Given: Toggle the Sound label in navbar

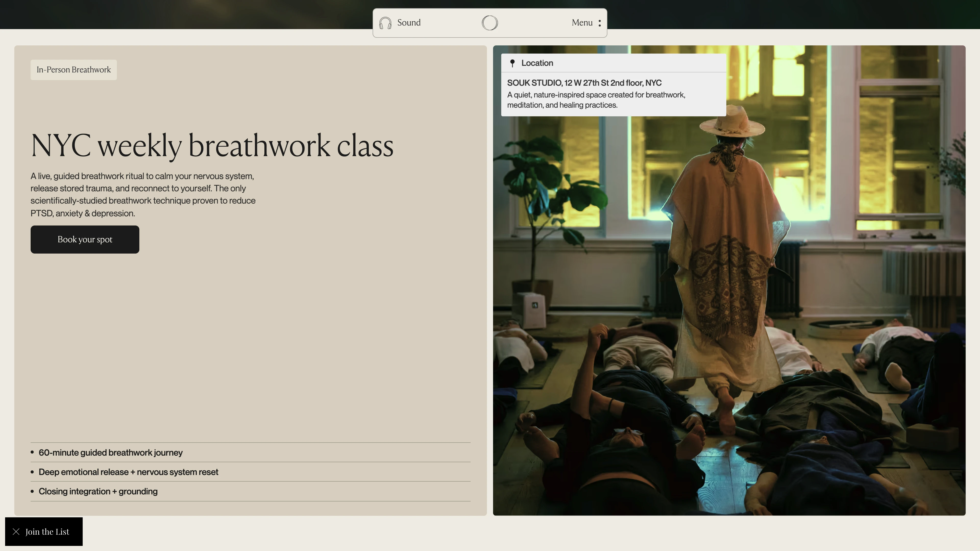Looking at the screenshot, I should (409, 23).
